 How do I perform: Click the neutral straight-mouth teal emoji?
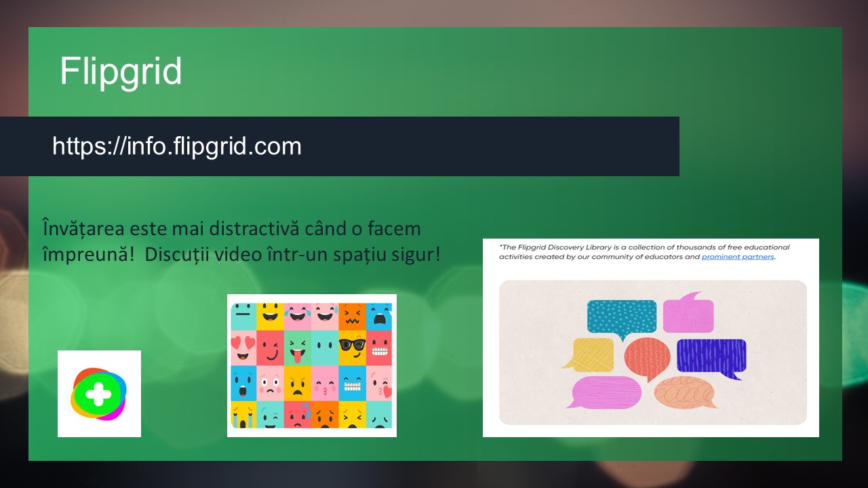tap(243, 316)
